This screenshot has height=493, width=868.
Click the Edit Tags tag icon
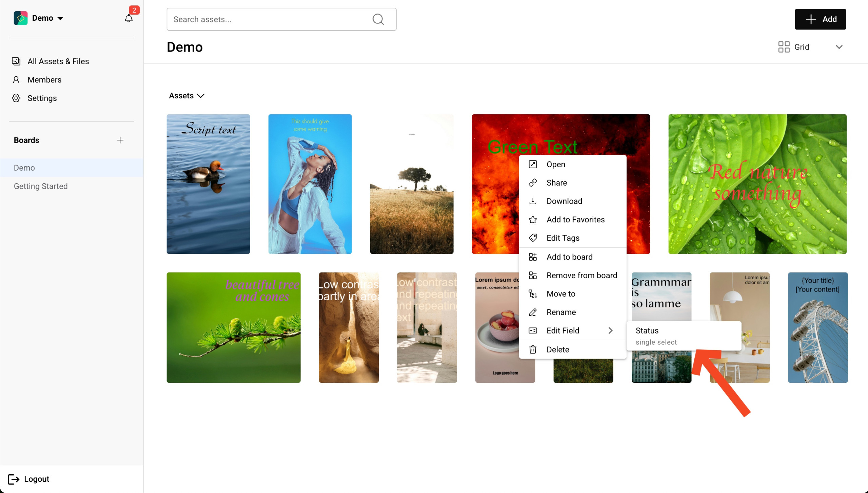[x=533, y=238]
